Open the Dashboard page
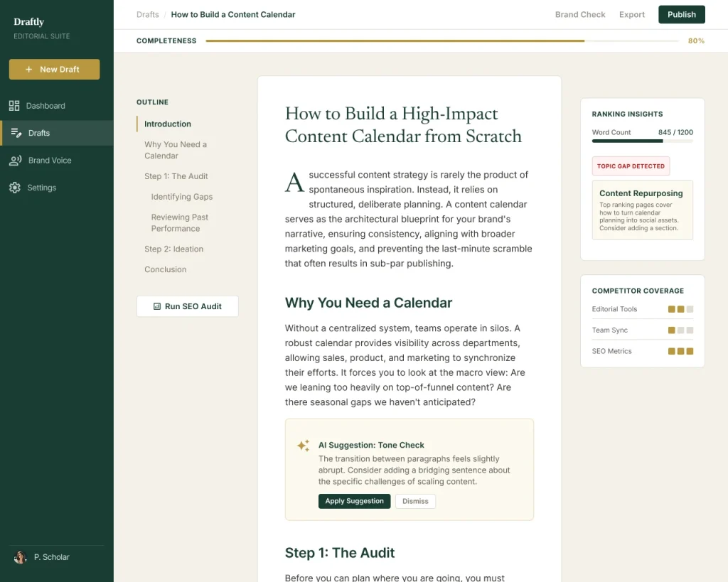 pos(57,106)
